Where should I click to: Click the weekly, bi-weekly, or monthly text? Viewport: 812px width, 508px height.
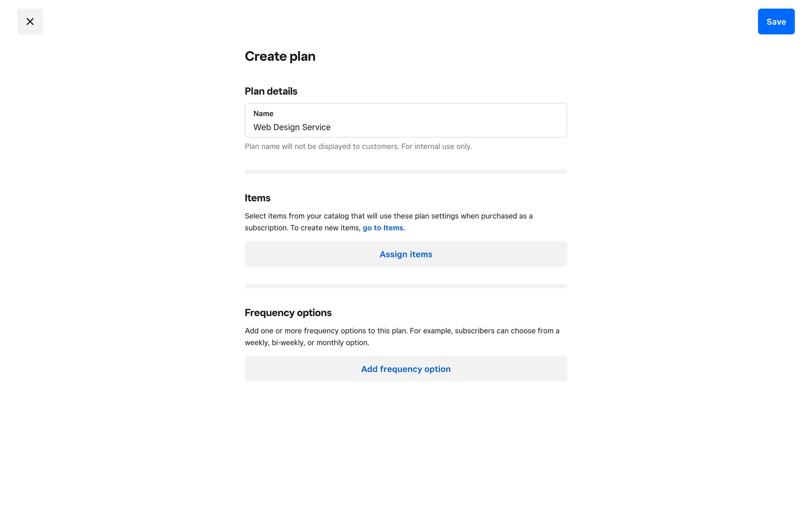pos(307,342)
